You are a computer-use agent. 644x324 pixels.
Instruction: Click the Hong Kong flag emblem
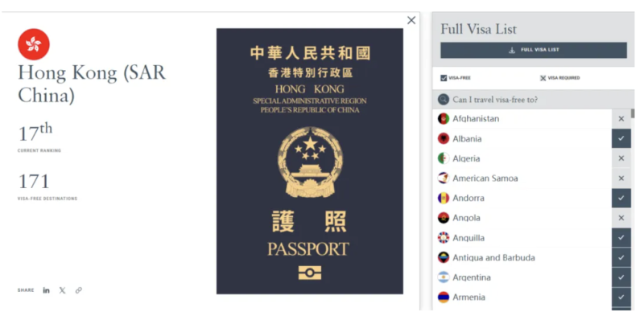point(34,44)
